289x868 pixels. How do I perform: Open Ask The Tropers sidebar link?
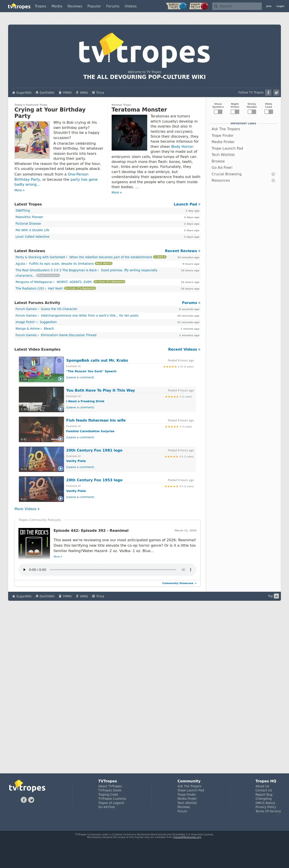(x=226, y=129)
